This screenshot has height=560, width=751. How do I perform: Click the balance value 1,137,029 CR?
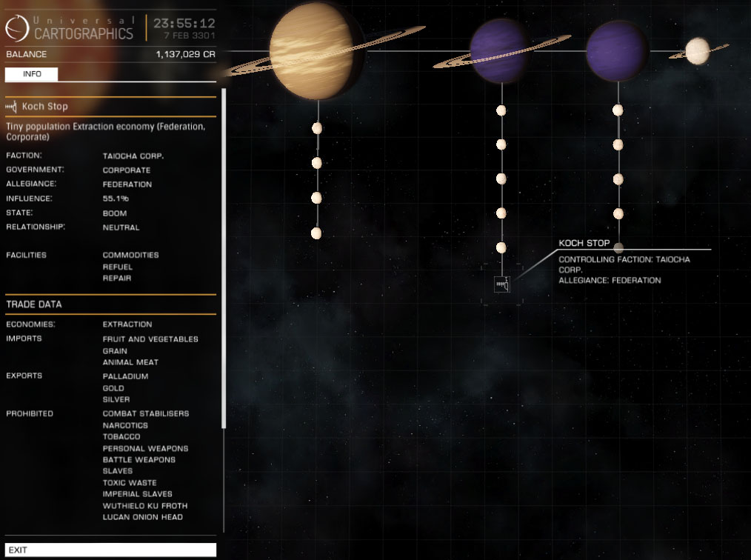pyautogui.click(x=185, y=54)
